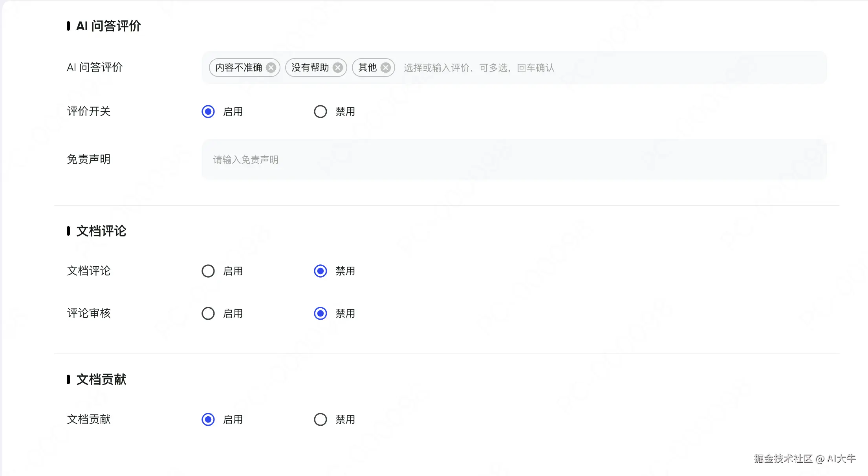Remove the 没有帮助 tag
The height and width of the screenshot is (476, 868).
tap(338, 68)
